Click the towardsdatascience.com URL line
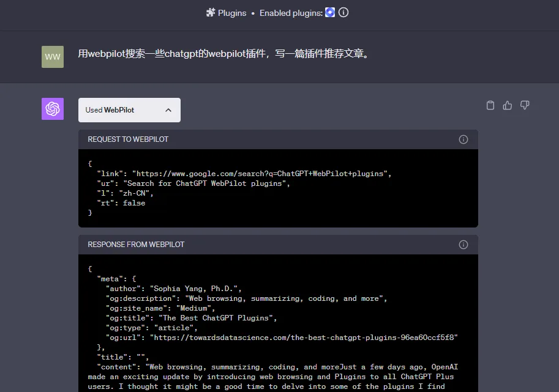The height and width of the screenshot is (392, 559). (282, 338)
